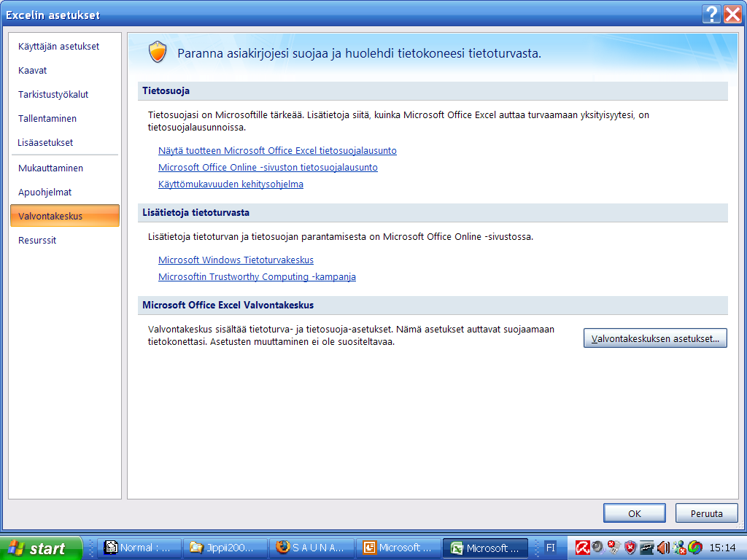The height and width of the screenshot is (560, 747).
Task: Open Käyttömukavuuden kehitysohjelma link
Action: pyautogui.click(x=231, y=184)
